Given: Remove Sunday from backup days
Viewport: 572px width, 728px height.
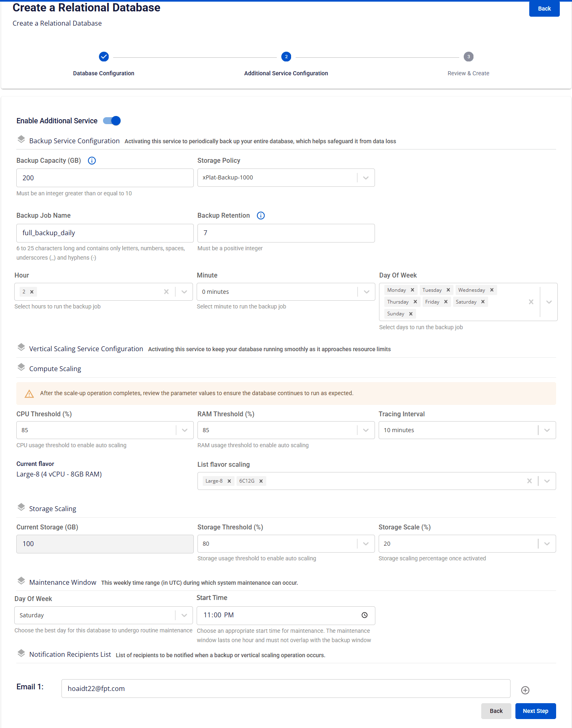Looking at the screenshot, I should click(411, 314).
